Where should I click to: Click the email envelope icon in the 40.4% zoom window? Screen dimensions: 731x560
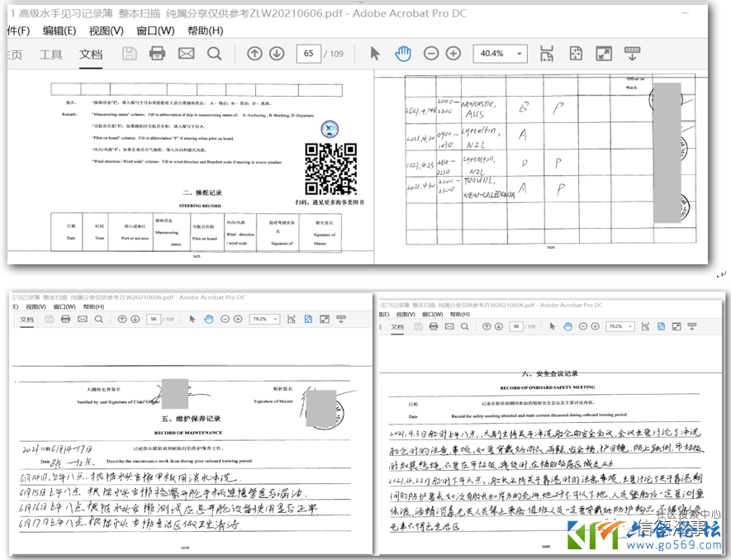[x=186, y=54]
